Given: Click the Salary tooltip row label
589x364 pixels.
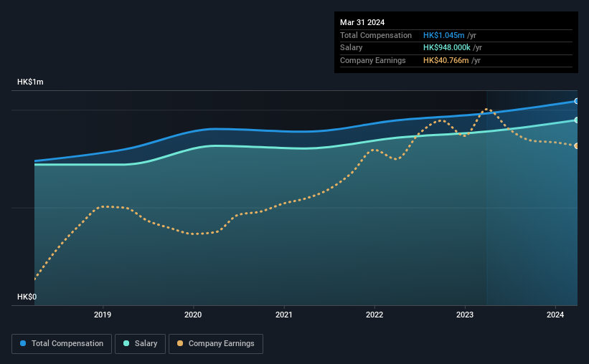Looking at the screenshot, I should point(352,48).
